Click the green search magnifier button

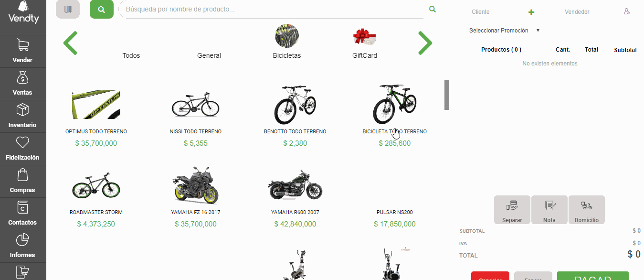[101, 9]
